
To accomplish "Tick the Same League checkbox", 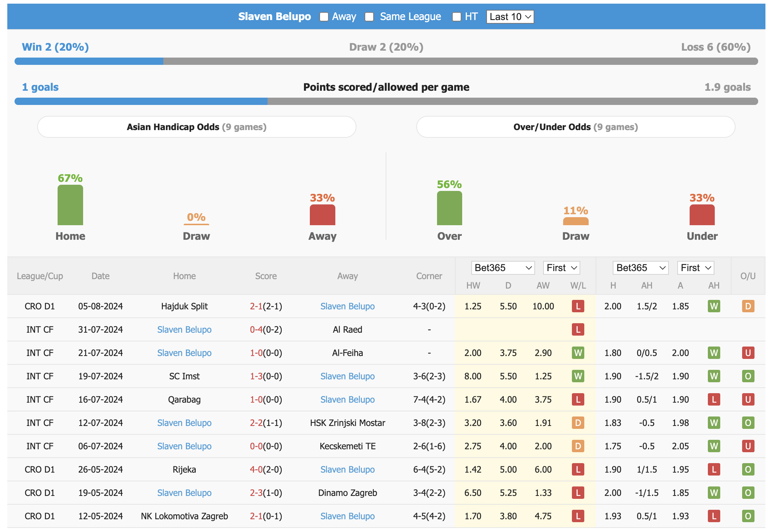I will [x=369, y=17].
